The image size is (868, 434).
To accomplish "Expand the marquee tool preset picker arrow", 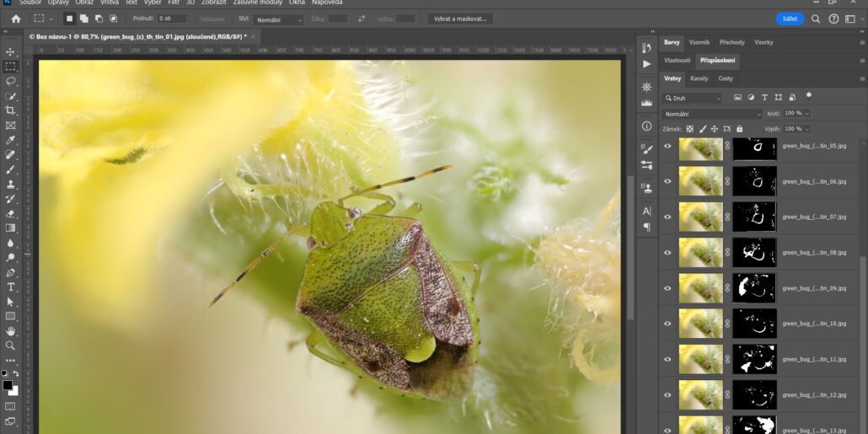I will pyautogui.click(x=51, y=19).
